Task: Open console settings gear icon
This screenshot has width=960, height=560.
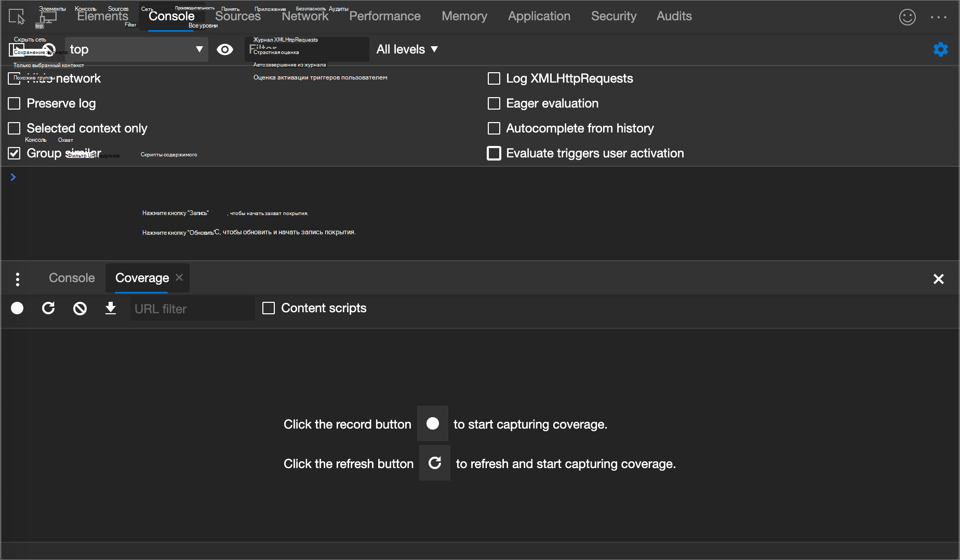Action: [940, 49]
